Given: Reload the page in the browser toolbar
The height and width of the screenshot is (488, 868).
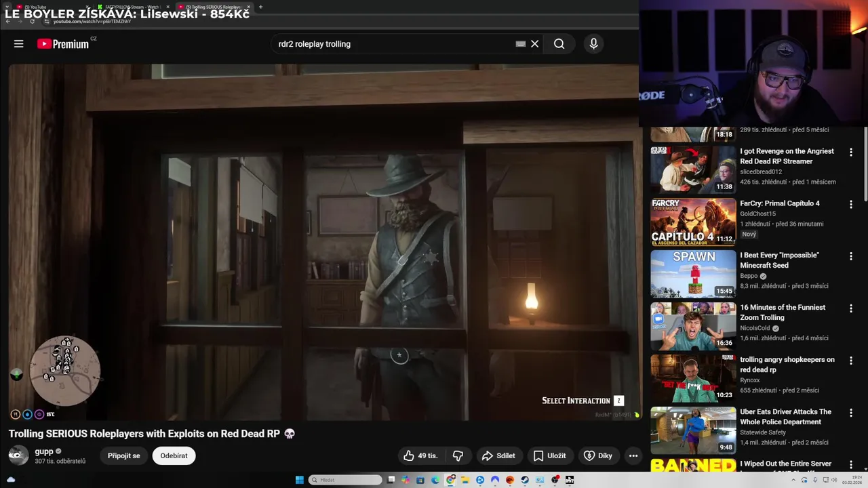Looking at the screenshot, I should [x=32, y=22].
